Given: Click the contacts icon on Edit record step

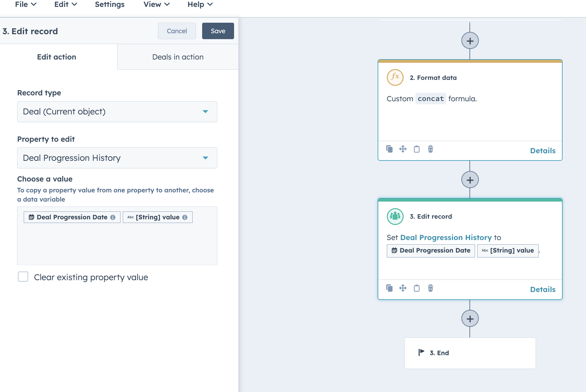Looking at the screenshot, I should 395,217.
